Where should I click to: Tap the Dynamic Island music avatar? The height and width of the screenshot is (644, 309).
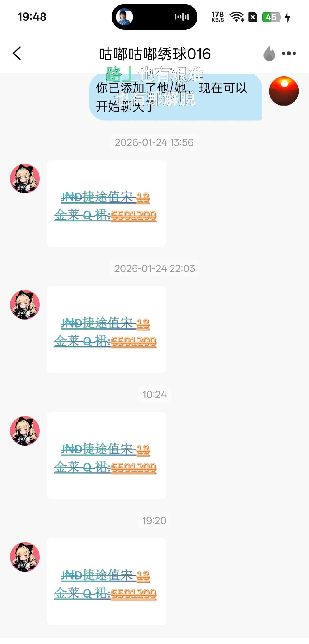(x=125, y=17)
